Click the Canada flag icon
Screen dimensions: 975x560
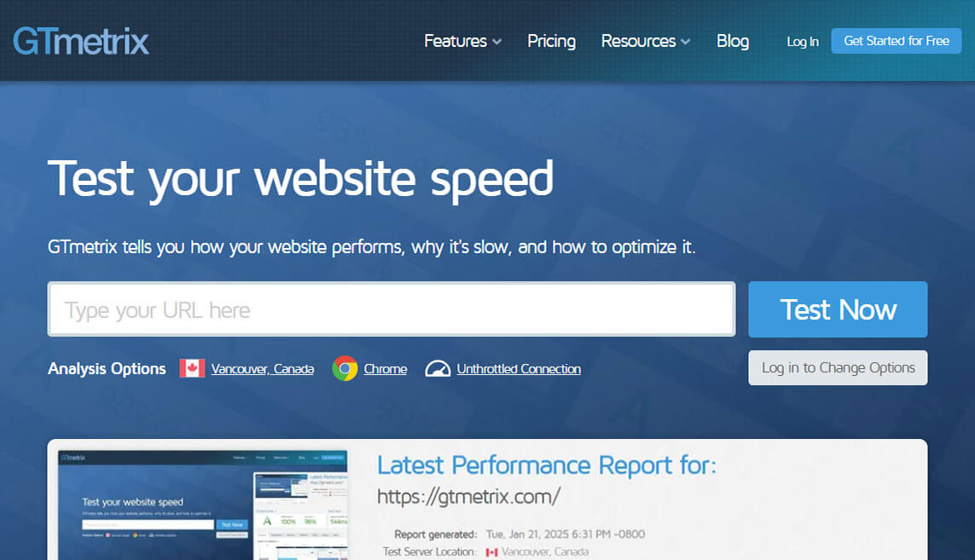tap(192, 368)
